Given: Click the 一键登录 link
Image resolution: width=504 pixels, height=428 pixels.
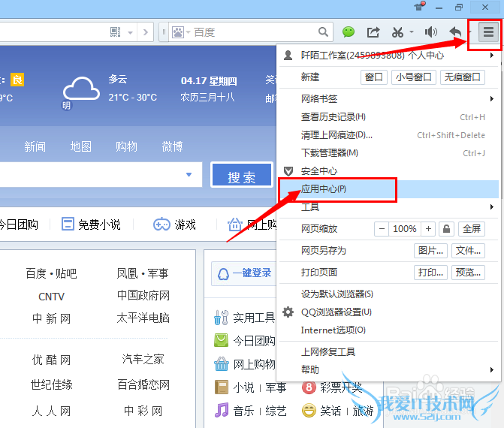Looking at the screenshot, I should pyautogui.click(x=252, y=273).
